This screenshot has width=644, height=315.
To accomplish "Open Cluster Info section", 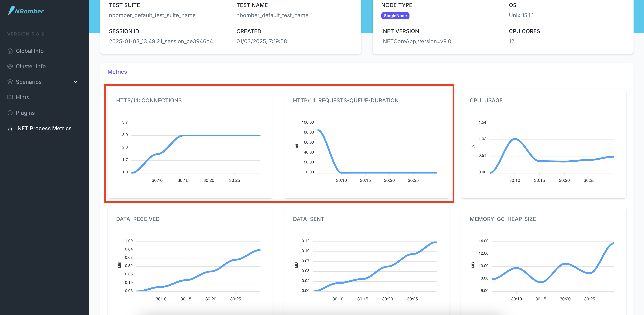I will (31, 66).
